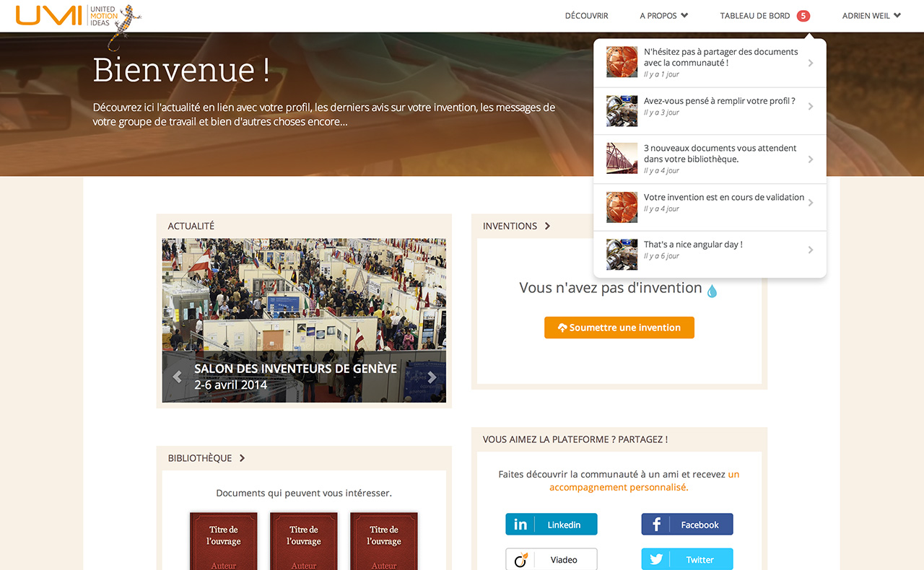Go to previous news slide arrow

[177, 377]
